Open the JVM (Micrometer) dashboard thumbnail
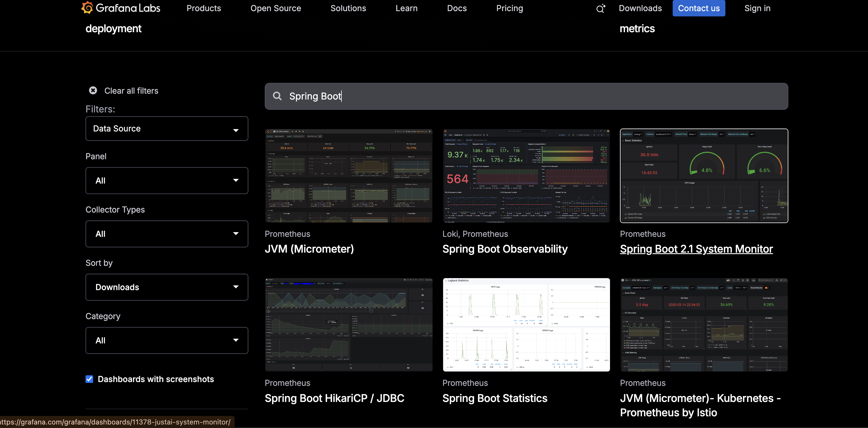868x428 pixels. [348, 175]
